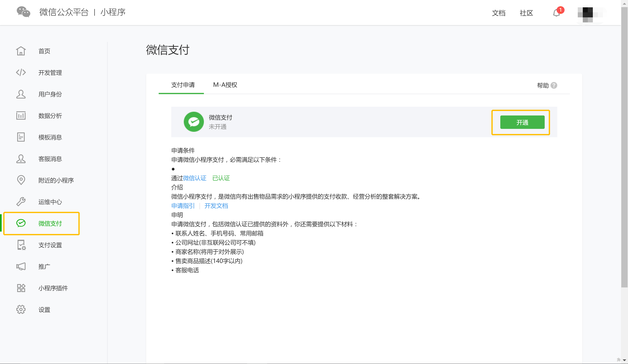The width and height of the screenshot is (628, 364).
Task: Click the 帮助 text link
Action: click(x=543, y=85)
